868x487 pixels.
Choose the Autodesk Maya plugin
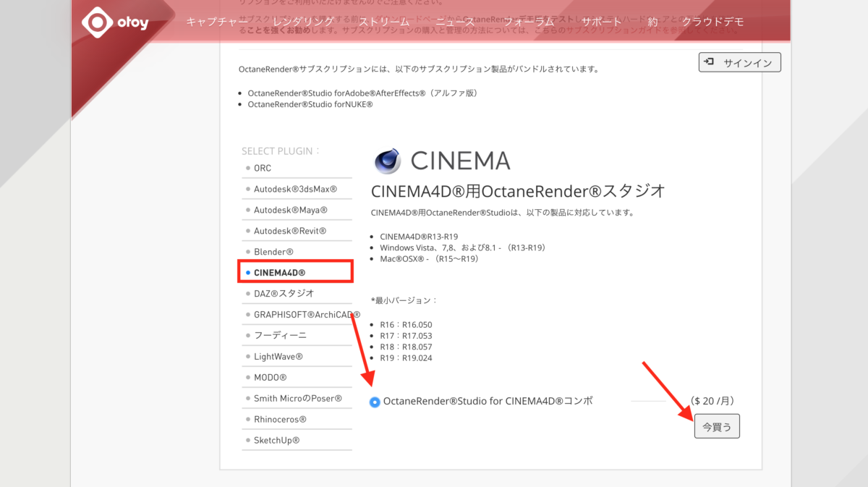[x=290, y=210]
